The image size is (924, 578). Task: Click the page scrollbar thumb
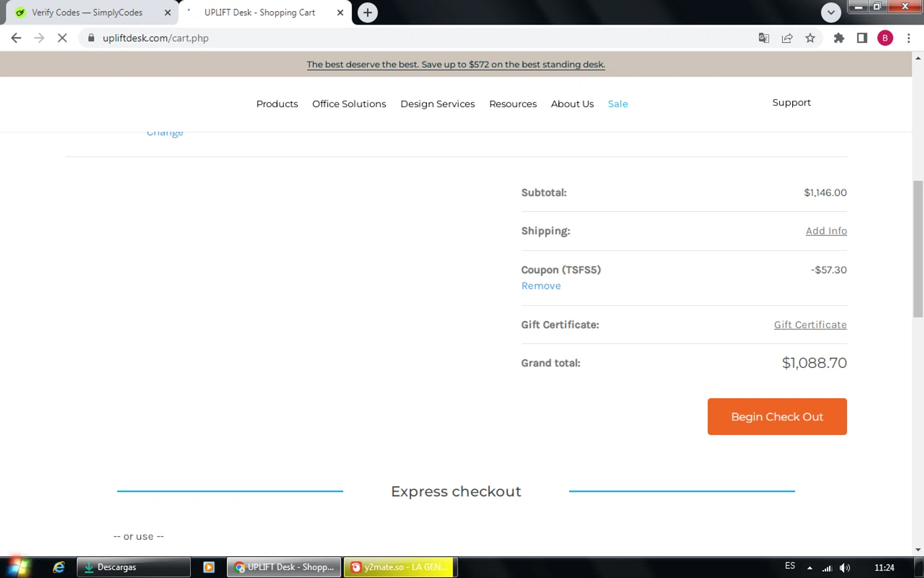(x=918, y=248)
